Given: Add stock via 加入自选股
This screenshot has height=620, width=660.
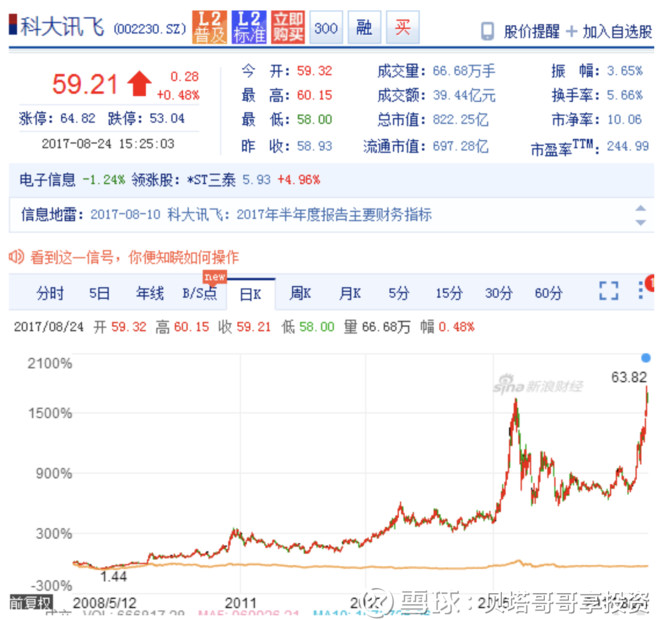Looking at the screenshot, I should (x=617, y=32).
